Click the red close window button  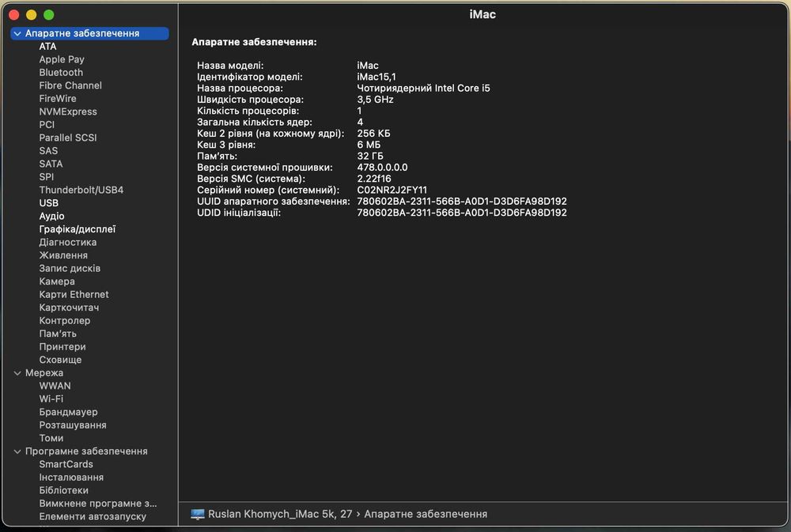click(14, 15)
